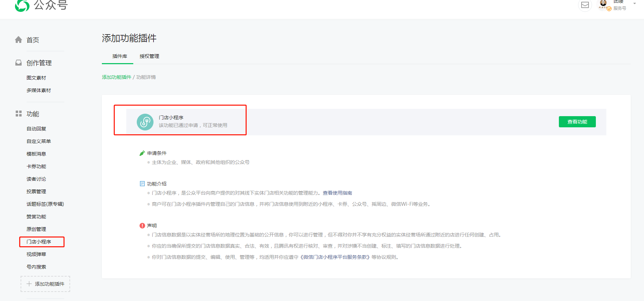Click the 创作管理 inbox icon

tap(18, 63)
